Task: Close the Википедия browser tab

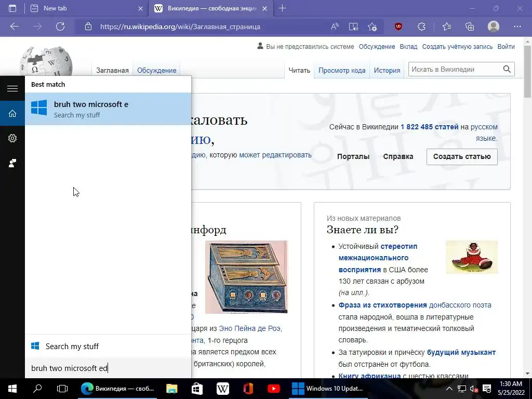Action: tap(265, 8)
